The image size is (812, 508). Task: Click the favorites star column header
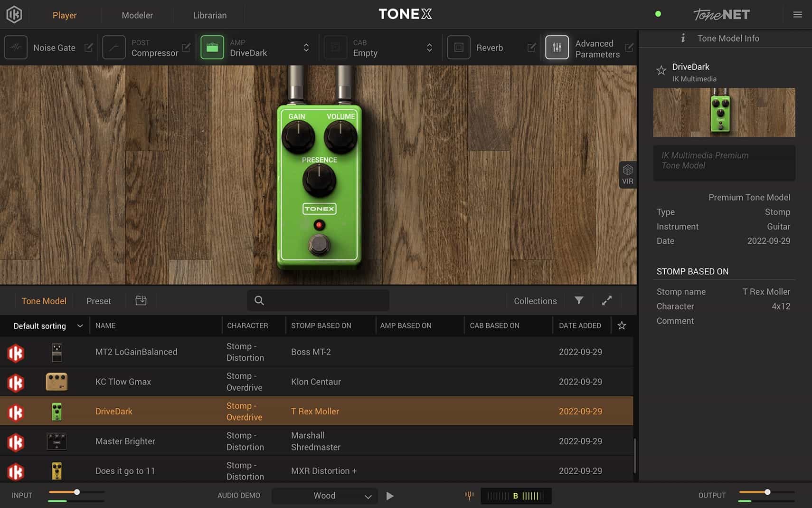point(622,326)
